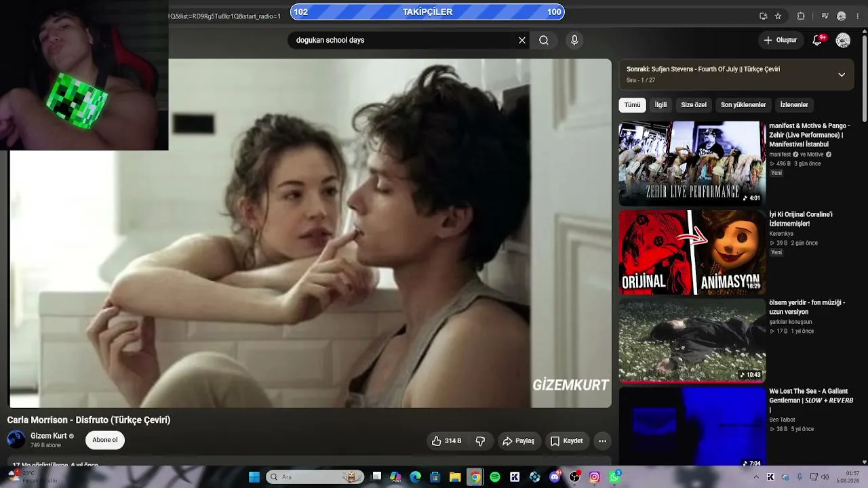Open more actions ellipsis under video
This screenshot has width=868, height=488.
[x=602, y=441]
